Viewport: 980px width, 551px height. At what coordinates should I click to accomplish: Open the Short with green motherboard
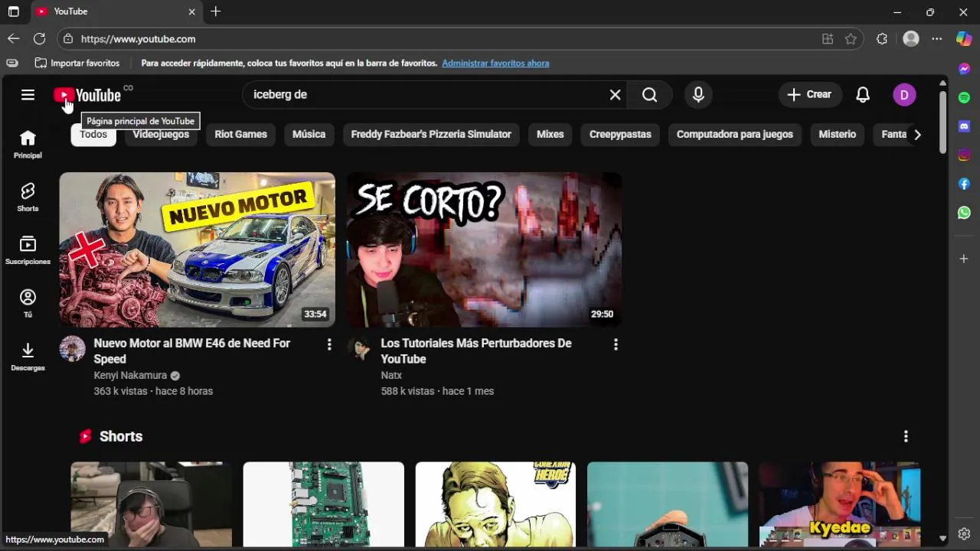click(x=323, y=504)
